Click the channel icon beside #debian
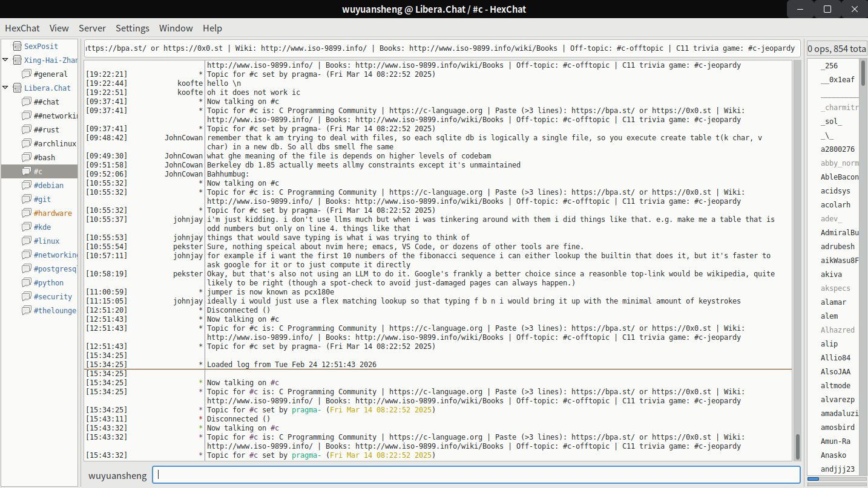 (x=27, y=185)
